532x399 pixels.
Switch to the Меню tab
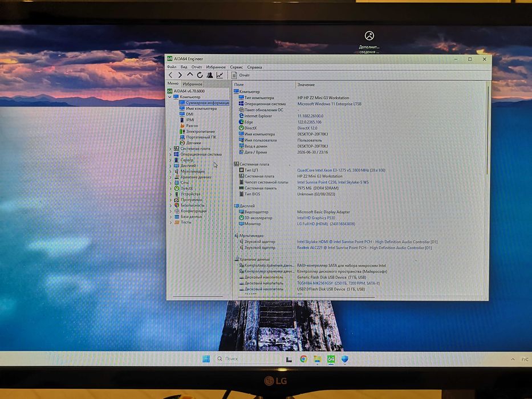173,83
